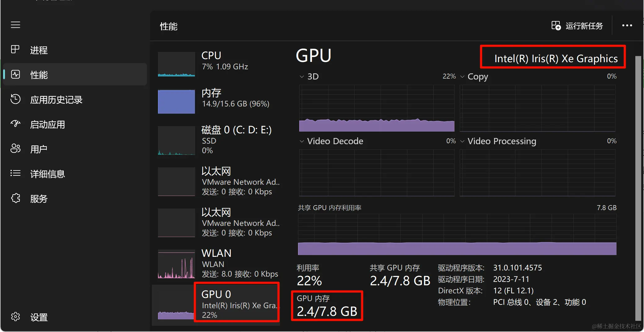
Task: Expand the Video Decode engine dropdown
Action: coord(302,141)
